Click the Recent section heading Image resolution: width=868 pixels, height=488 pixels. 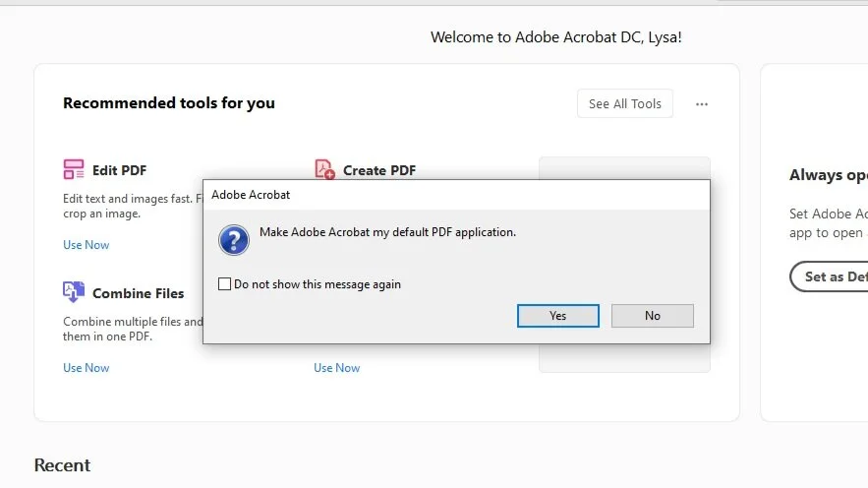coord(62,465)
